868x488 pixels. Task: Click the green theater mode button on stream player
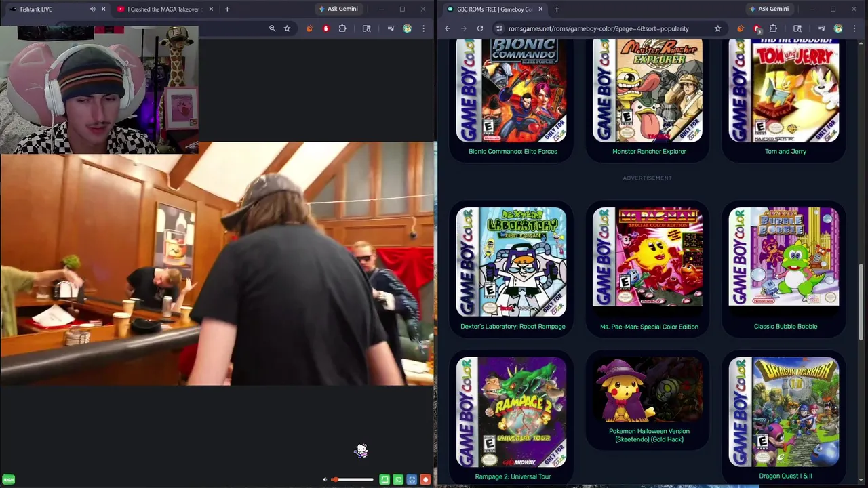click(x=384, y=479)
